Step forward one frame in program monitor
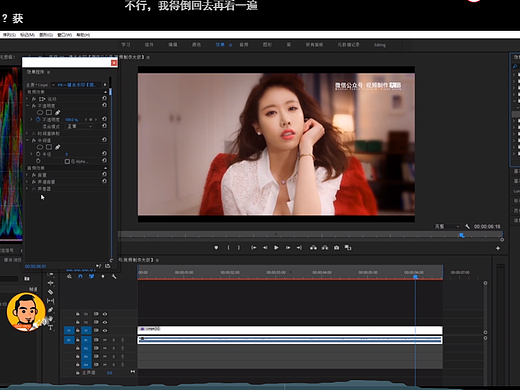Viewport: 520px width, 390px height. [x=288, y=248]
